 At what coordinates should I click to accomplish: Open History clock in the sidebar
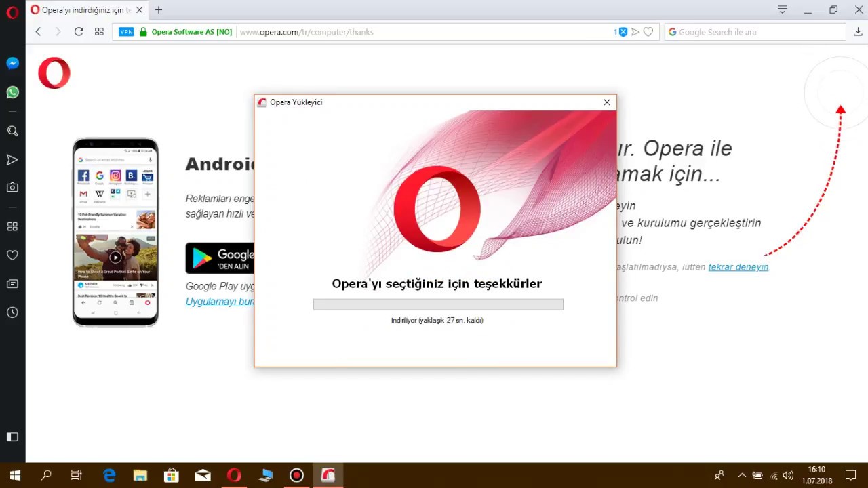(12, 312)
